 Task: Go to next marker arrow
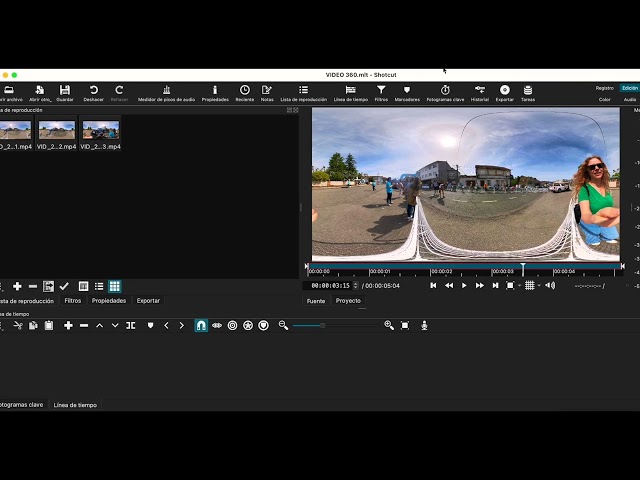(x=182, y=325)
